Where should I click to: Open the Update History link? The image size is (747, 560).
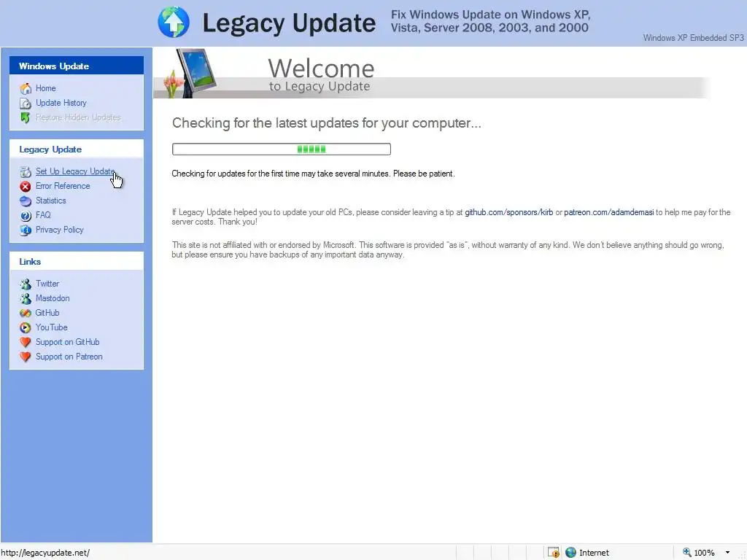pyautogui.click(x=61, y=103)
